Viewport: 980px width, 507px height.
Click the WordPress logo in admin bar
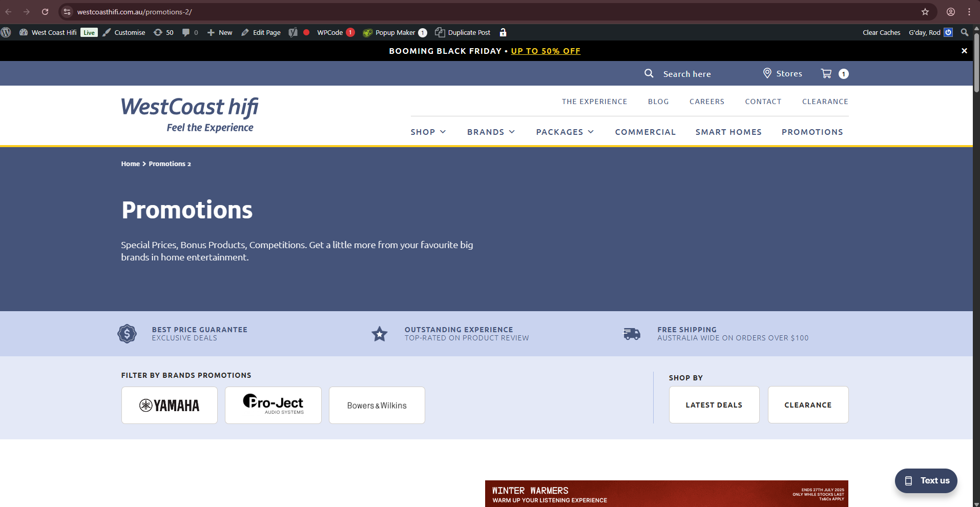[6, 32]
